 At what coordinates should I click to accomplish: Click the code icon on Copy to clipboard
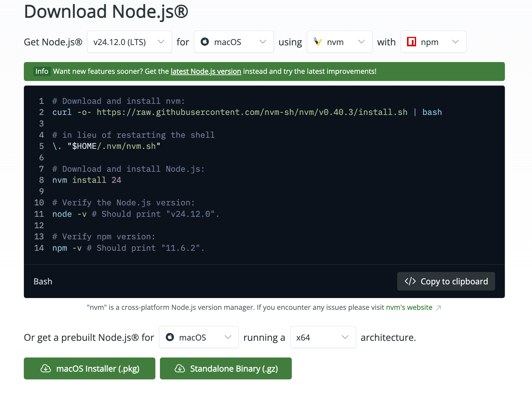pyautogui.click(x=410, y=281)
